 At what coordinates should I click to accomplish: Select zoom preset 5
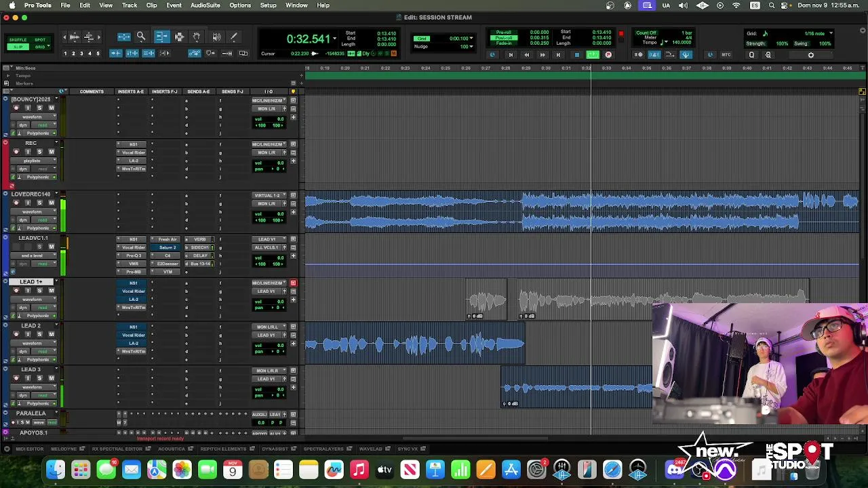click(98, 54)
